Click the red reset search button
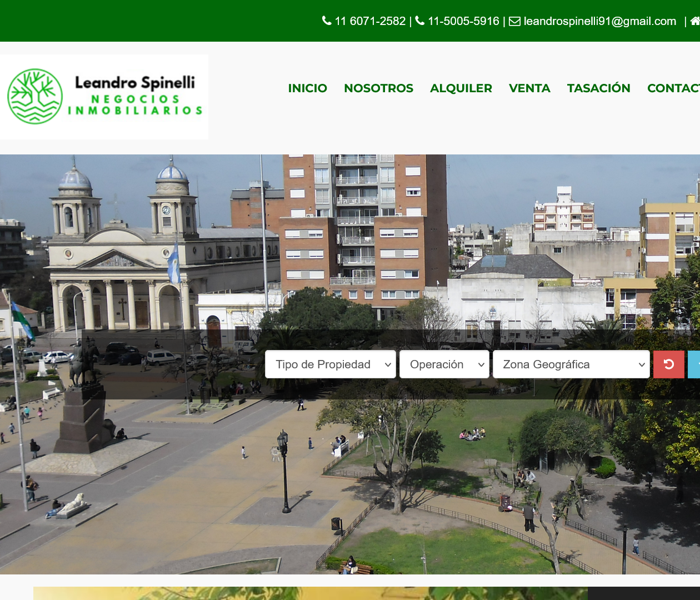 [669, 364]
